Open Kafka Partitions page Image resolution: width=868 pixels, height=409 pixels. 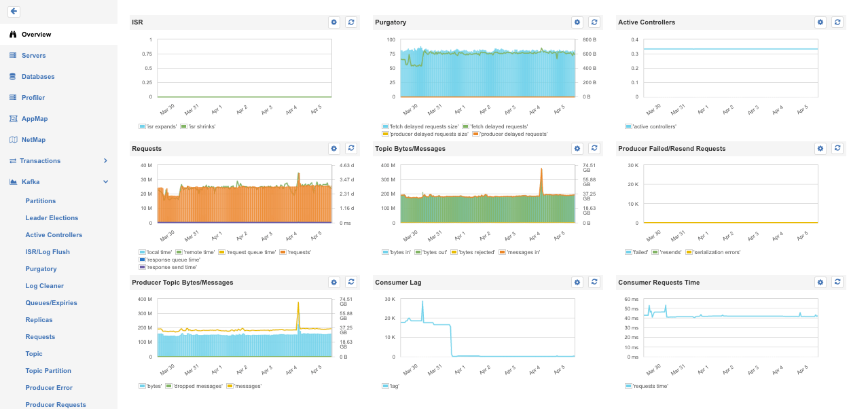tap(41, 201)
